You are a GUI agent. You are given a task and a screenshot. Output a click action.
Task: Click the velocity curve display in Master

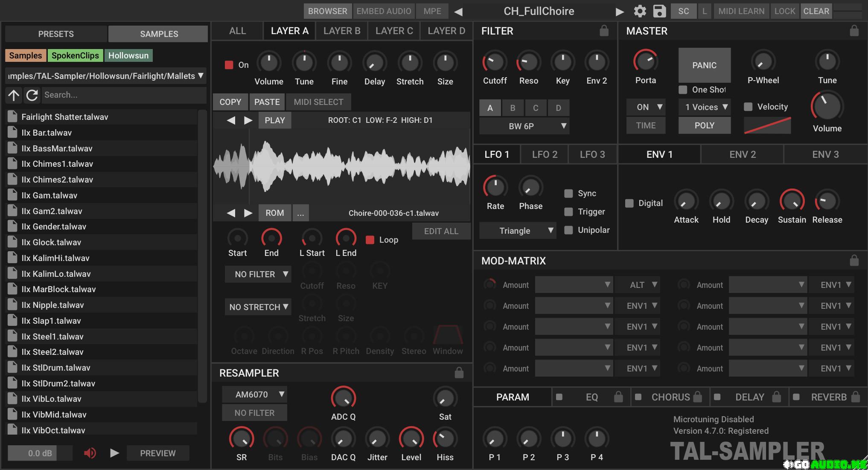[767, 125]
